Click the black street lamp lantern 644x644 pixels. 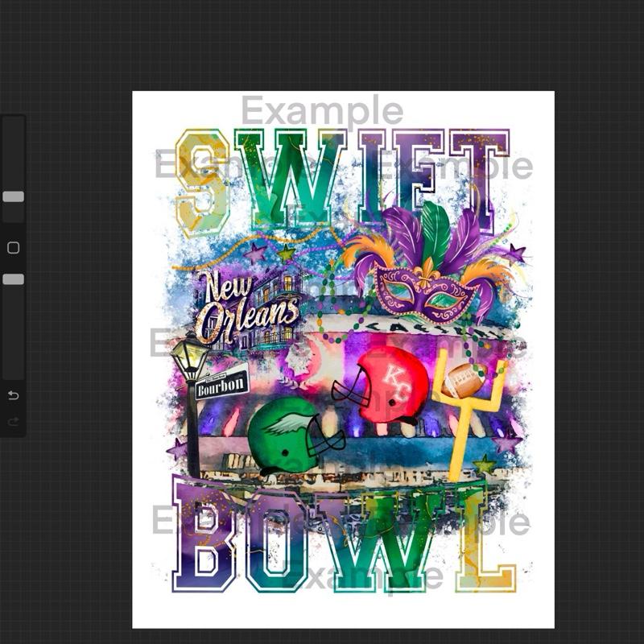pos(188,358)
